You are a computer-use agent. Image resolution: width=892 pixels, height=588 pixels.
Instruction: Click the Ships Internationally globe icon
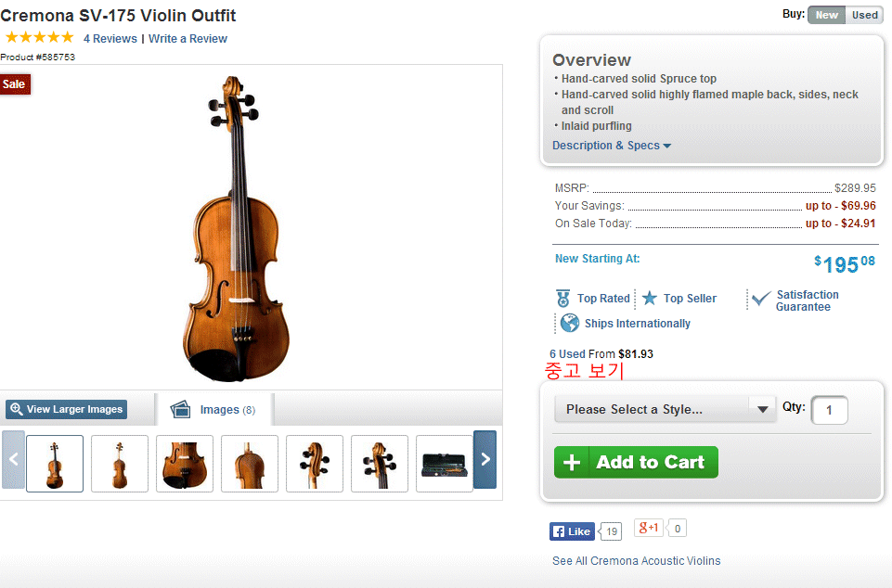tap(569, 324)
